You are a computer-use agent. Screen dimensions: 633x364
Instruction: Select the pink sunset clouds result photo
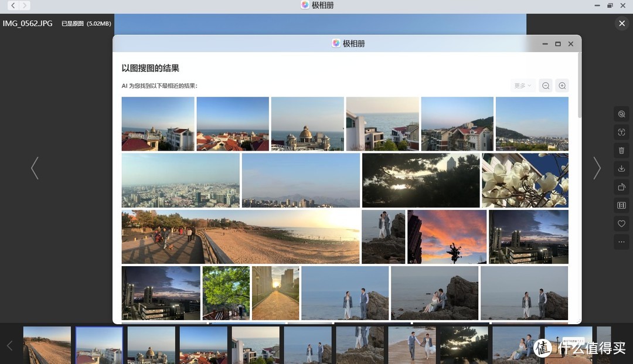(447, 237)
